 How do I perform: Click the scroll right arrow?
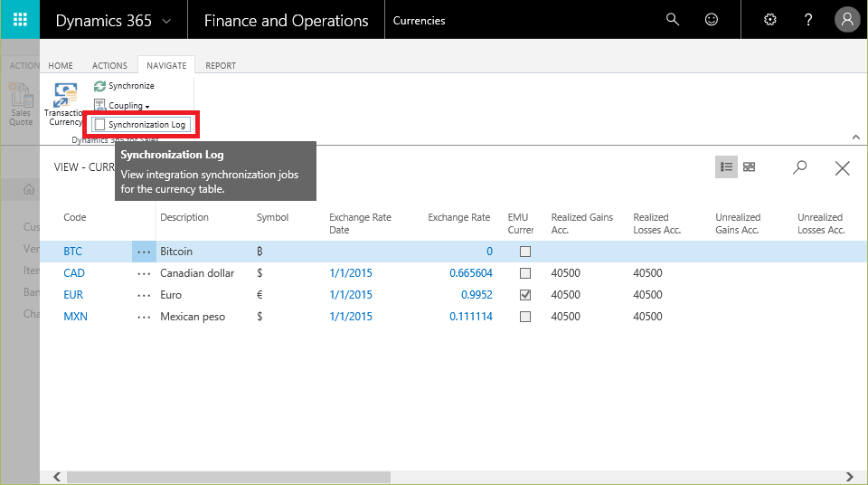pyautogui.click(x=850, y=477)
